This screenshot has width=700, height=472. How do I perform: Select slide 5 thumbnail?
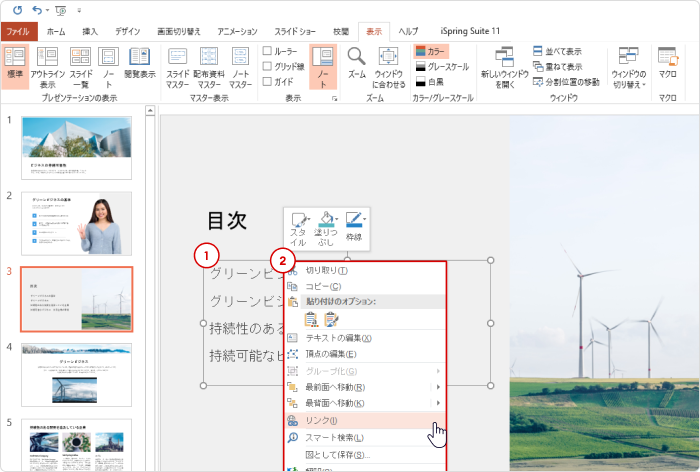(76, 445)
